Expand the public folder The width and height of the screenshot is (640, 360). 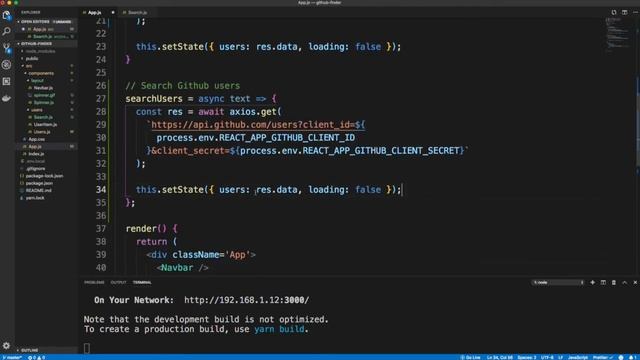tap(32, 58)
